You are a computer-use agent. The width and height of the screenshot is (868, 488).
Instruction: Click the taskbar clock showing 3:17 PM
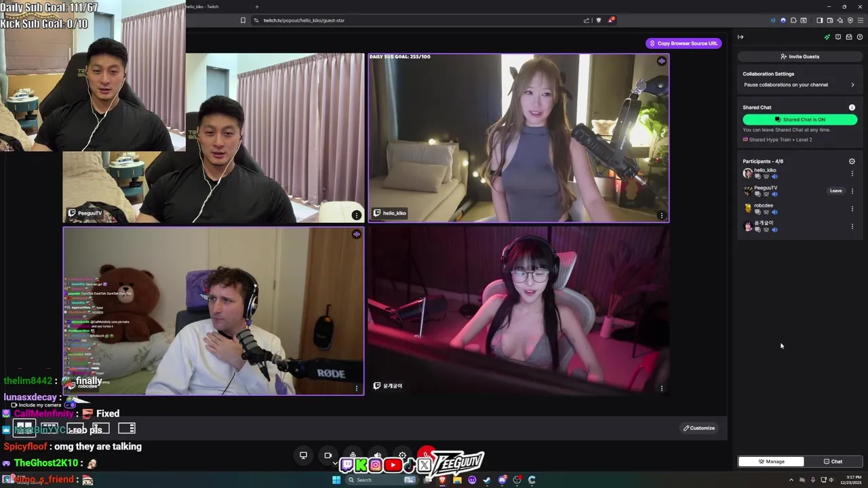tap(850, 480)
